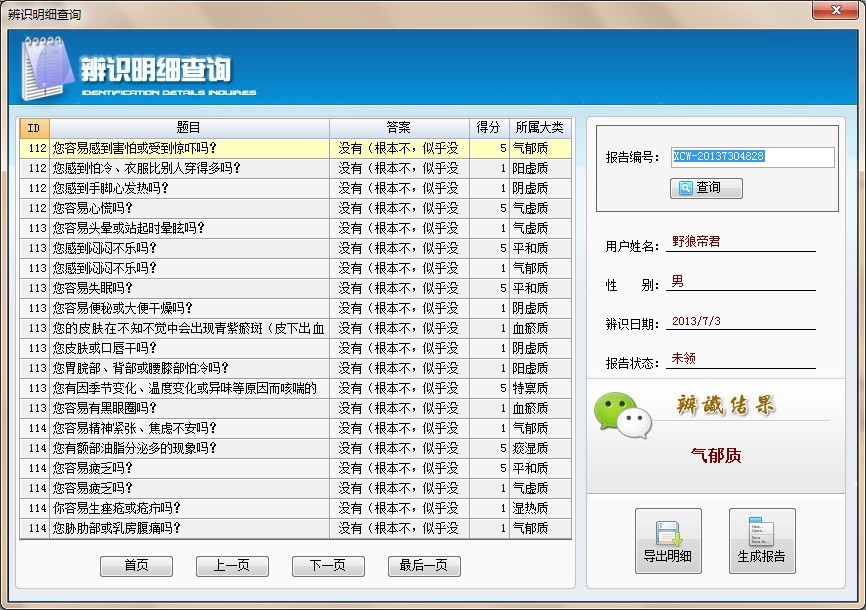Image resolution: width=866 pixels, height=610 pixels.
Task: Close the 辨识明细查询 window
Action: pyautogui.click(x=832, y=12)
